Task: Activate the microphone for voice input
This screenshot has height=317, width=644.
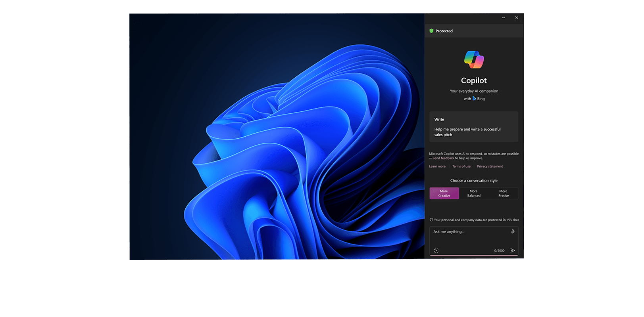Action: (513, 231)
